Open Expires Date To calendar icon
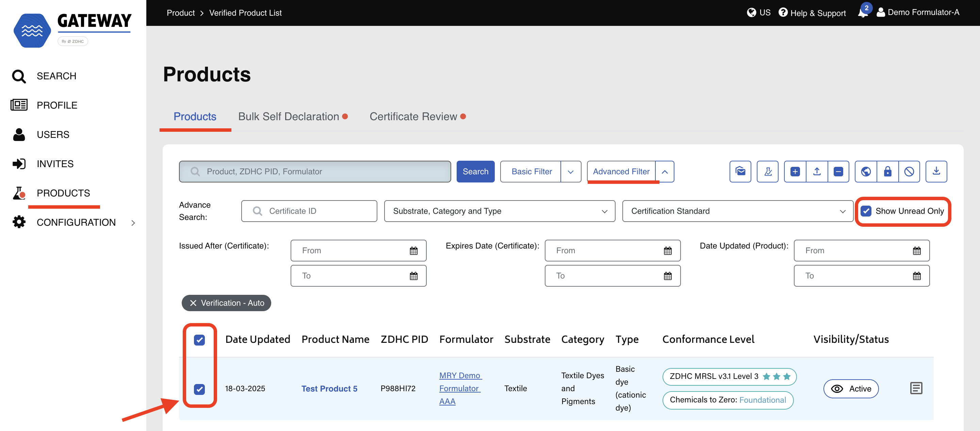The height and width of the screenshot is (431, 980). [x=667, y=276]
